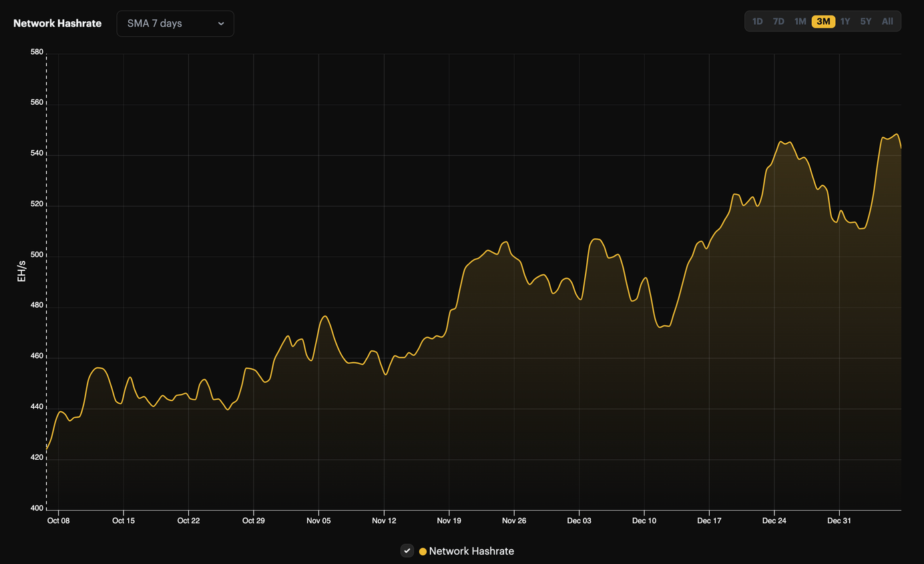This screenshot has width=924, height=564.
Task: Show All historical hashrate data
Action: (x=887, y=21)
